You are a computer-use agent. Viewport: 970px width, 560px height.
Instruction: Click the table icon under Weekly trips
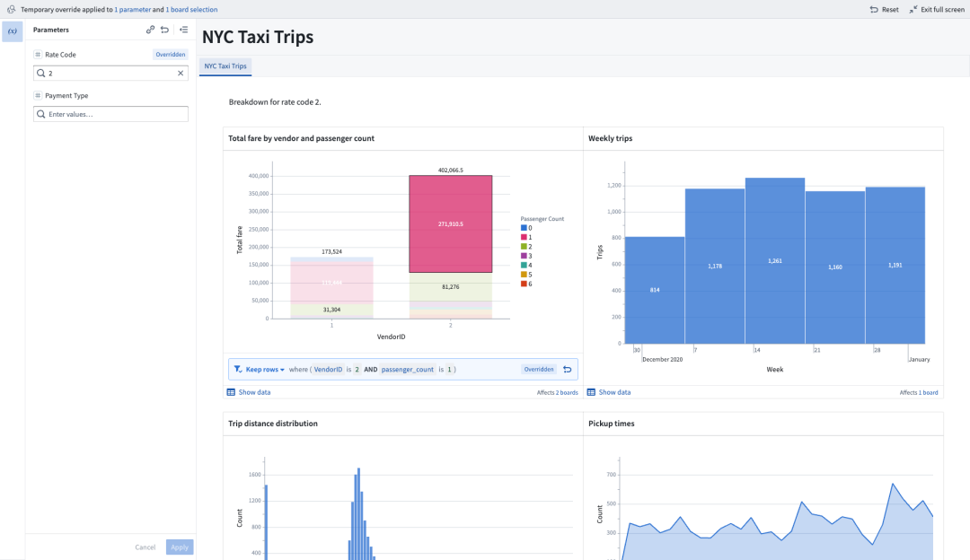(x=591, y=392)
